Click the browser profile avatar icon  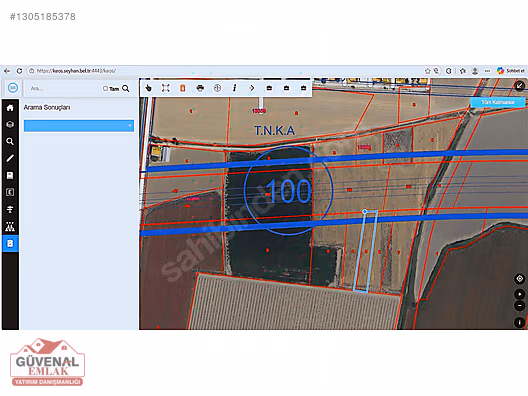click(475, 71)
